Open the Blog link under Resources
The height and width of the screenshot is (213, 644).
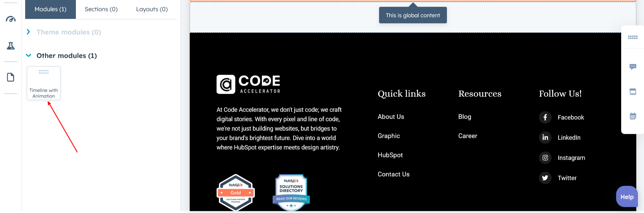click(x=464, y=117)
